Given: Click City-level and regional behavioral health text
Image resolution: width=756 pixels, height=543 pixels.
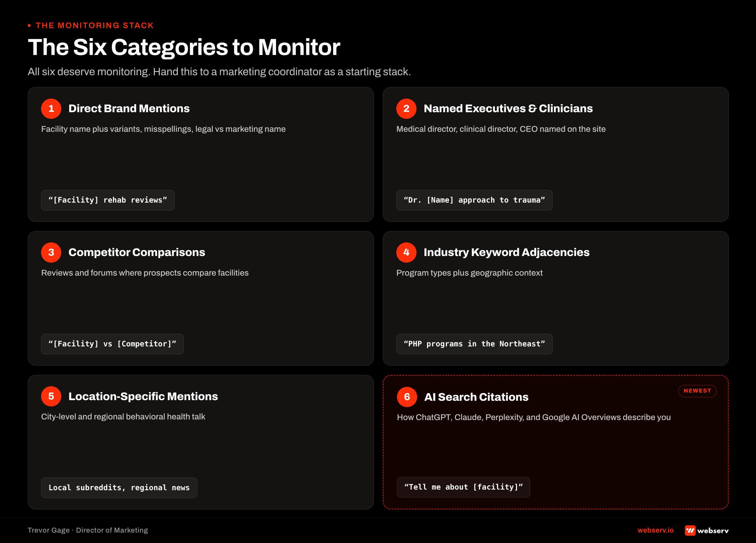Looking at the screenshot, I should click(123, 417).
